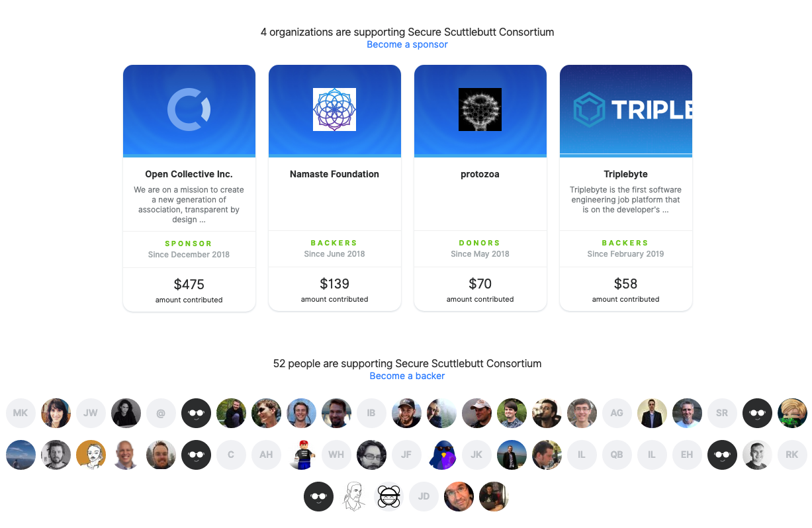Open the Open Collective Inc. title
Screen dimensions: 812x528
[189, 174]
